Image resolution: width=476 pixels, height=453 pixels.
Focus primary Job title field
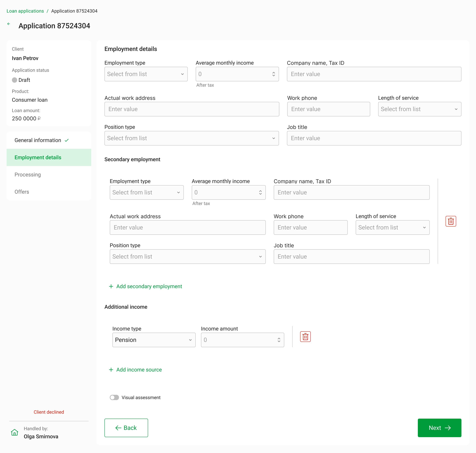point(374,138)
